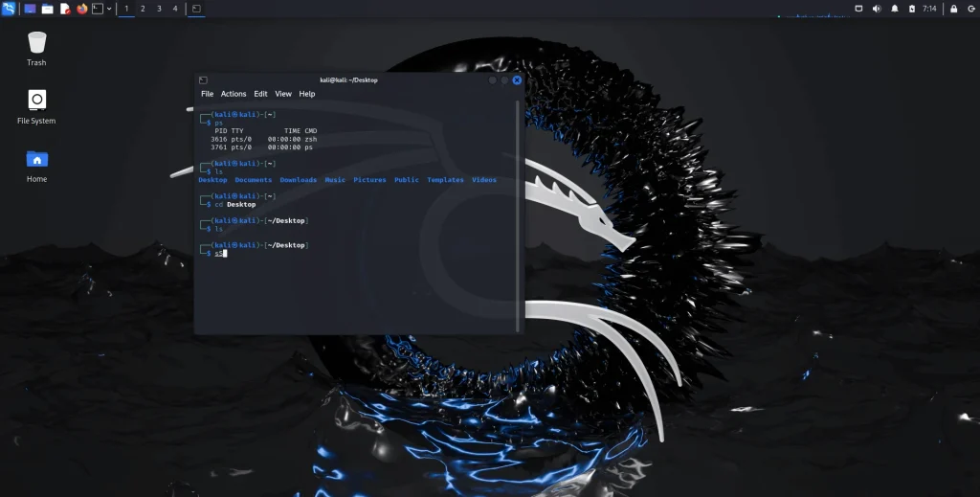
Task: Select the terminal window in the taskbar
Action: [x=196, y=9]
